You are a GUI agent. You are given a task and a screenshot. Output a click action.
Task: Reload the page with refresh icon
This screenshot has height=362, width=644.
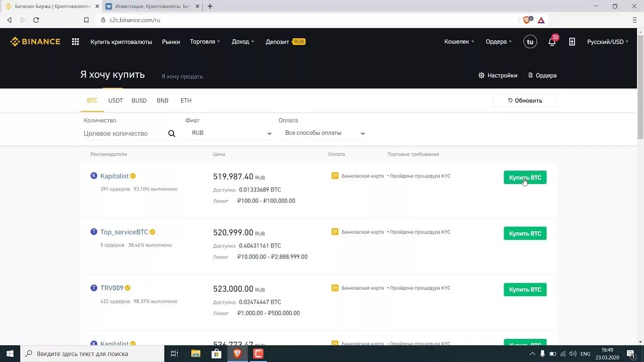click(x=36, y=20)
